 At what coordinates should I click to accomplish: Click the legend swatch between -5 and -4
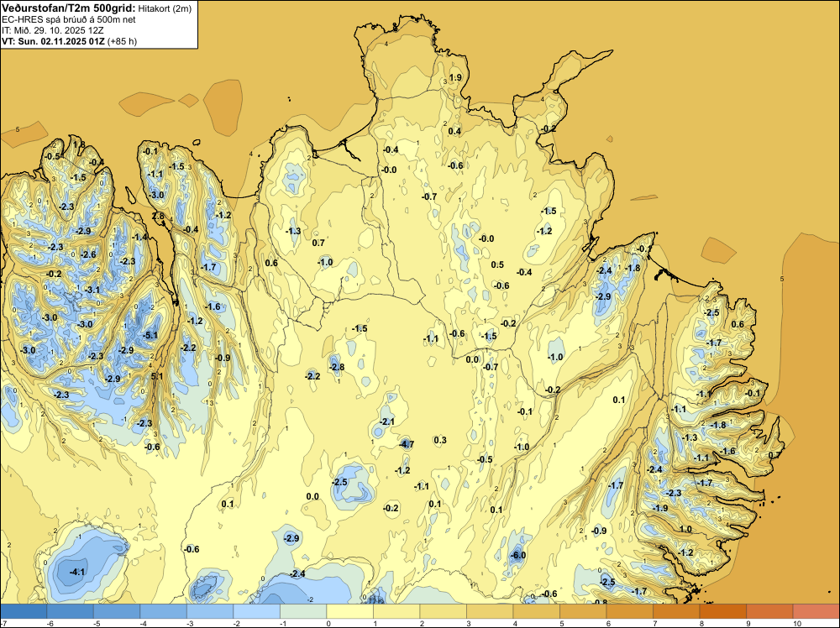click(117, 611)
